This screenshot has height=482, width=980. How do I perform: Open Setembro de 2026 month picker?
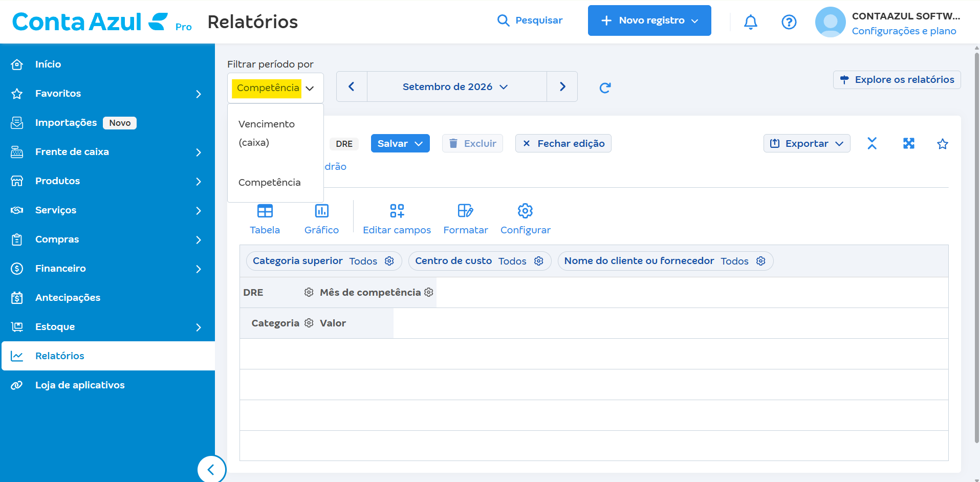pos(456,86)
